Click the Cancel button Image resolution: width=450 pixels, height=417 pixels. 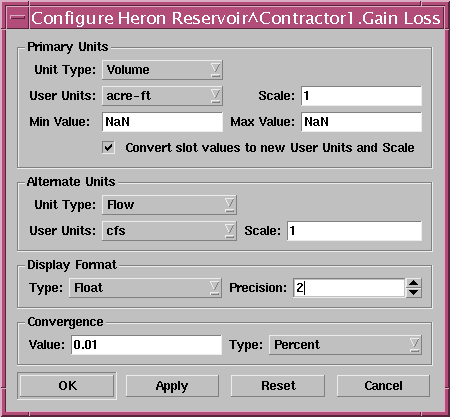(x=383, y=386)
